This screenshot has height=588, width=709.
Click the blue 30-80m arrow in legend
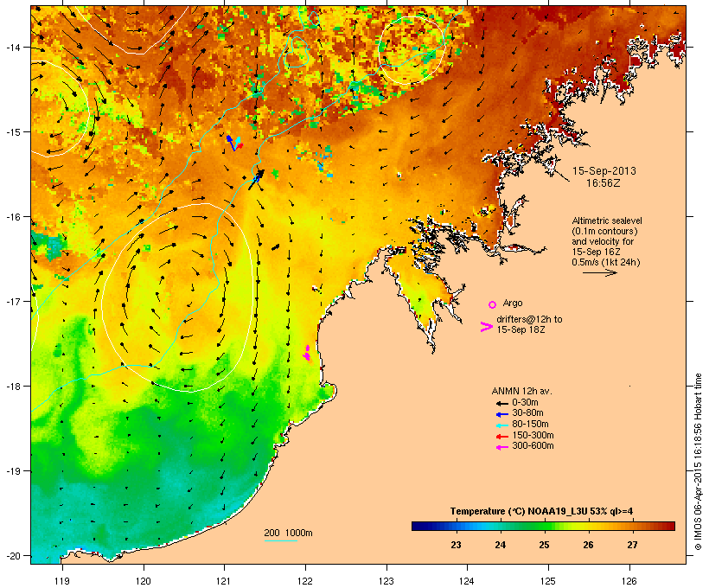[501, 414]
